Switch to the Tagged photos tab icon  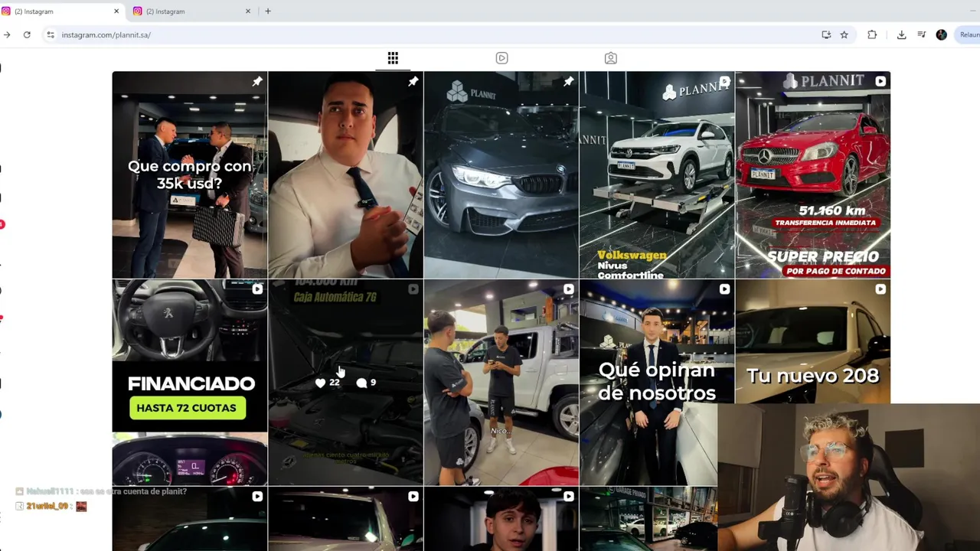tap(611, 58)
